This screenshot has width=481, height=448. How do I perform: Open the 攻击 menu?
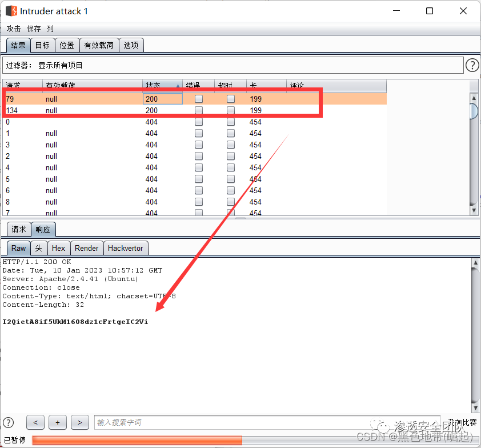(14, 29)
